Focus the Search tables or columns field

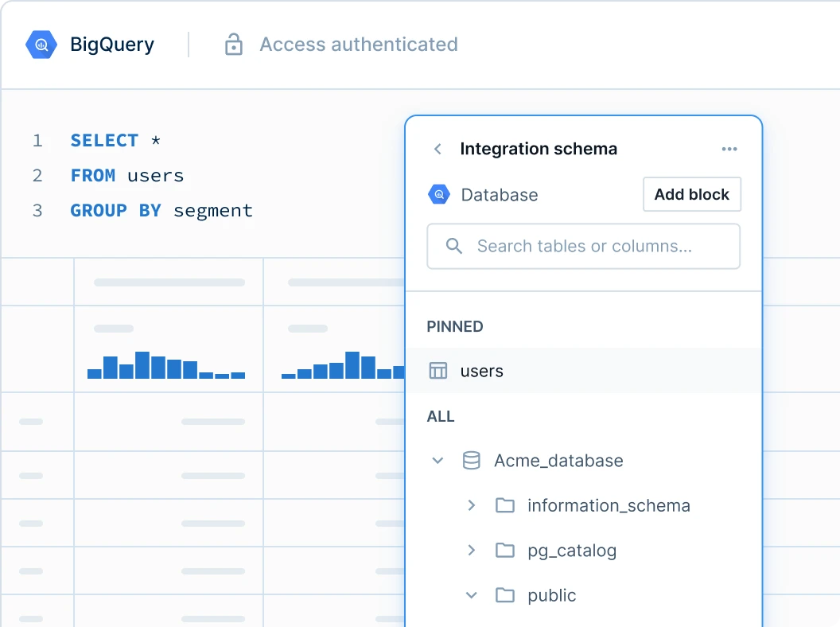583,246
